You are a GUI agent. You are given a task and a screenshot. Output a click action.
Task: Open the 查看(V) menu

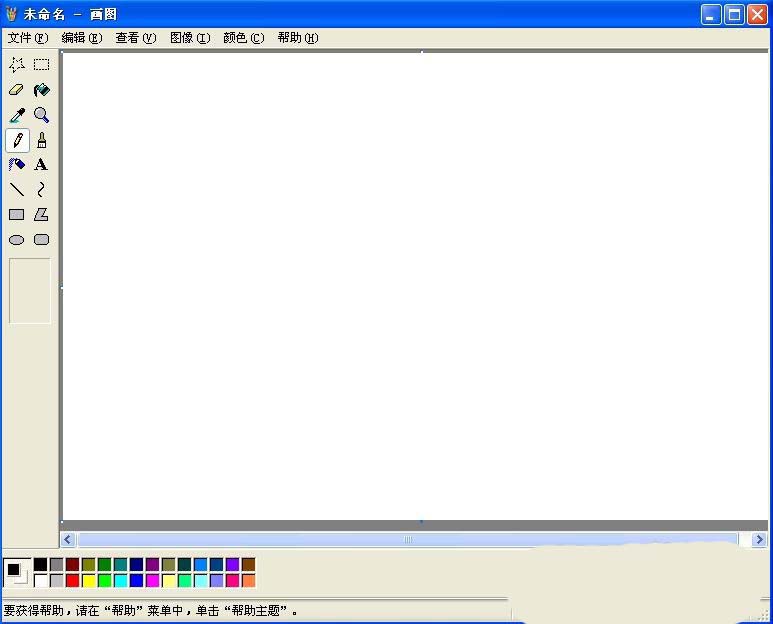pos(136,38)
